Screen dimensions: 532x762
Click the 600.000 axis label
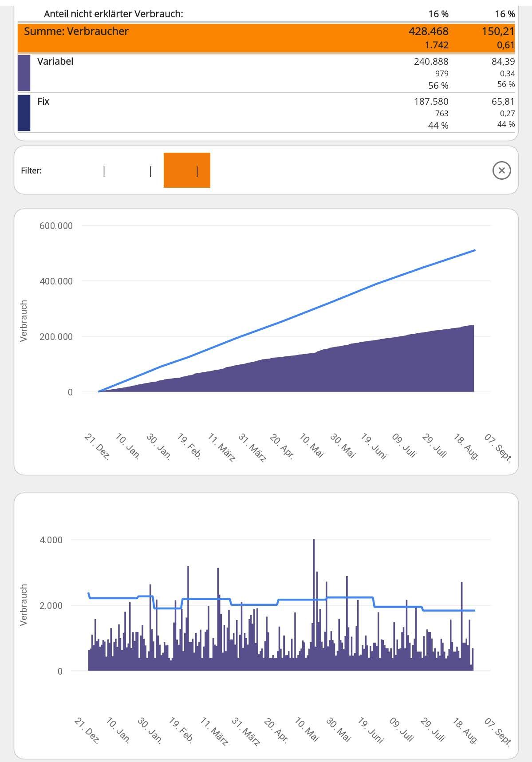(x=56, y=225)
